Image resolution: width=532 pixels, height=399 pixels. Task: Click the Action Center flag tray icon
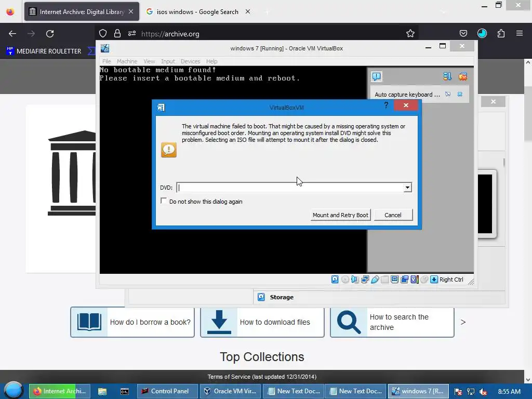[458, 392]
